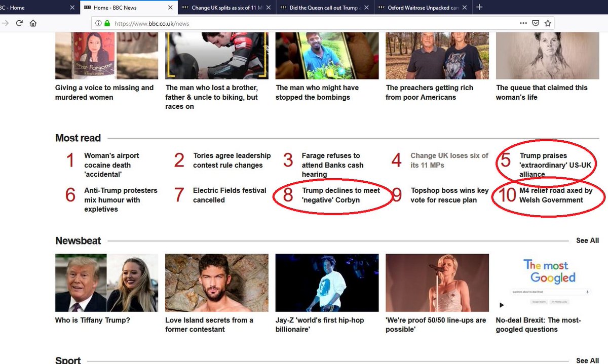
Task: Click the green padlock security icon
Action: (107, 23)
